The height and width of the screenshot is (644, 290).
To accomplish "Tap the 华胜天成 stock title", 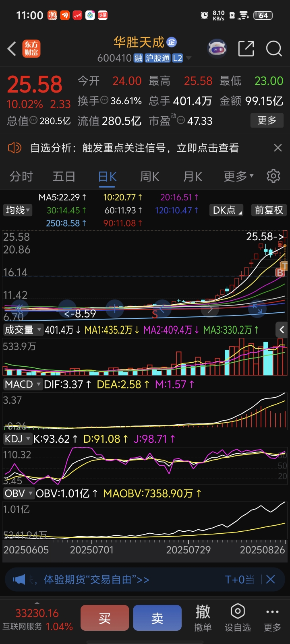I will 139,42.
